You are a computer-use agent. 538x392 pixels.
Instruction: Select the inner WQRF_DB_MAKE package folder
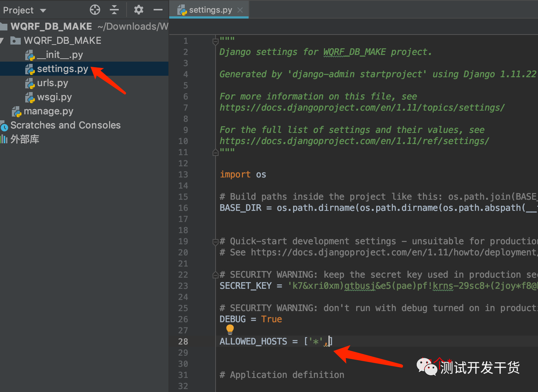(x=62, y=40)
